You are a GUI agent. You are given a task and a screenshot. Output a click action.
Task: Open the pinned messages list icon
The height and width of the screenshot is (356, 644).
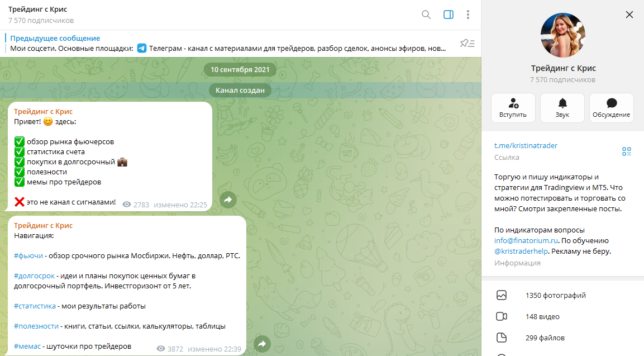468,43
